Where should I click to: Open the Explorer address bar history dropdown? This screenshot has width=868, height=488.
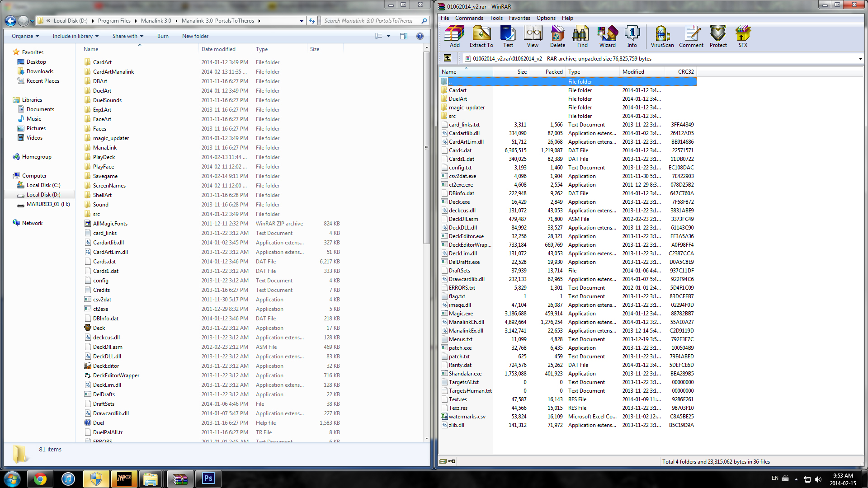[x=302, y=21]
